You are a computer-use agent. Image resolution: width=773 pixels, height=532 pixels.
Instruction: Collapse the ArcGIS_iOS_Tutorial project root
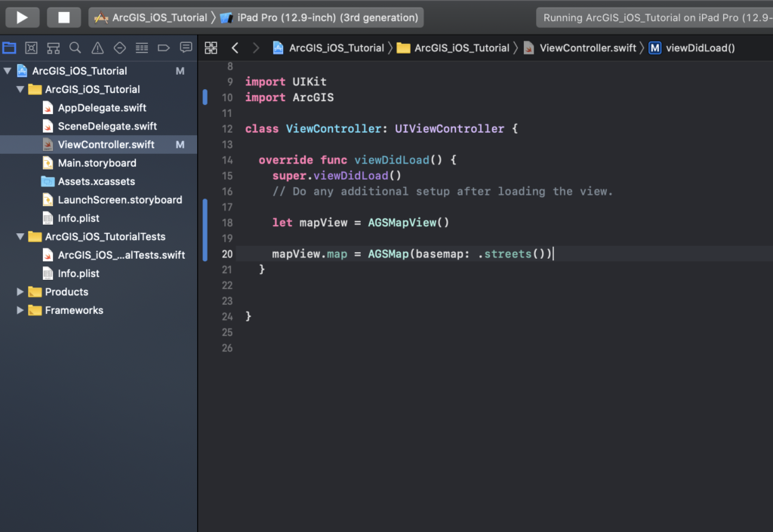coord(8,71)
